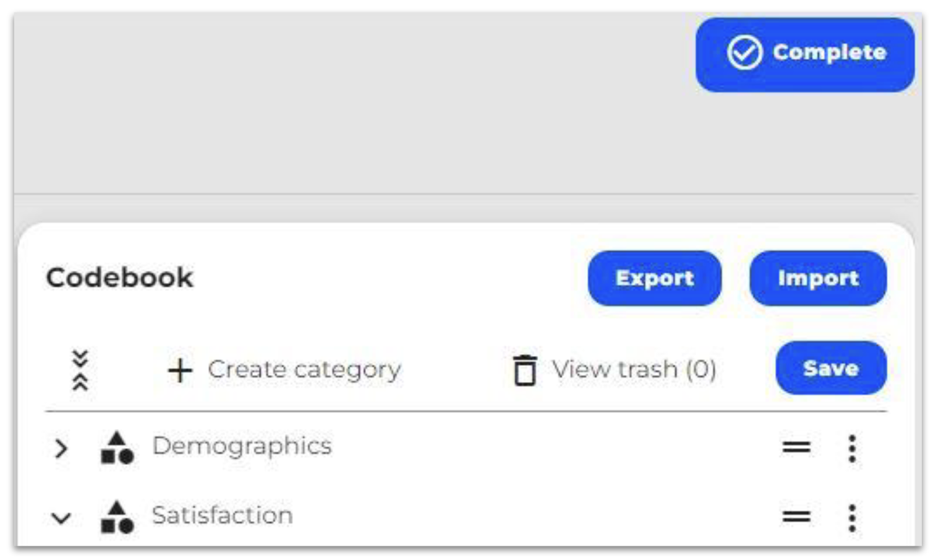This screenshot has height=560, width=941.
Task: Click the Complete button
Action: [x=804, y=54]
